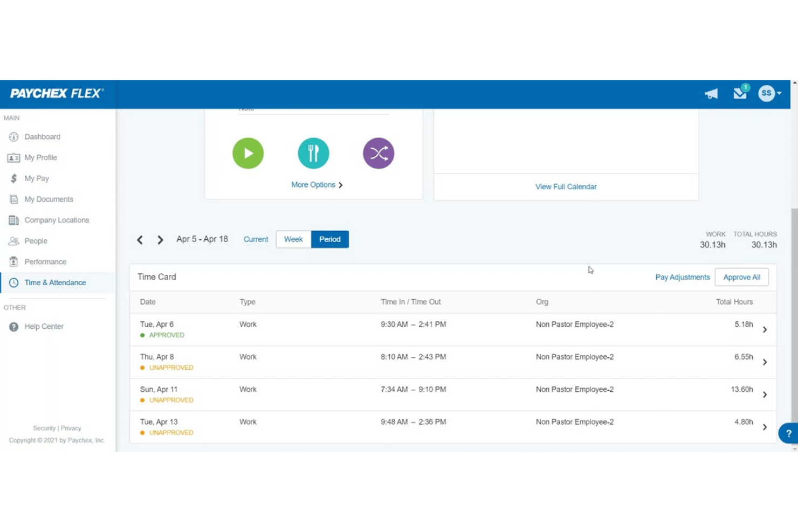Open the floating help question bubble

[x=788, y=433]
